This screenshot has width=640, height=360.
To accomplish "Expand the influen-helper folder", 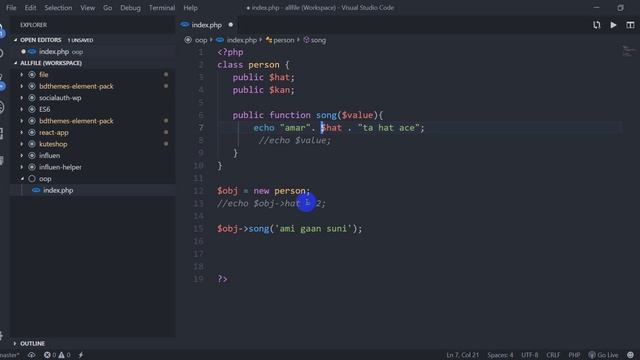I will pos(22,167).
